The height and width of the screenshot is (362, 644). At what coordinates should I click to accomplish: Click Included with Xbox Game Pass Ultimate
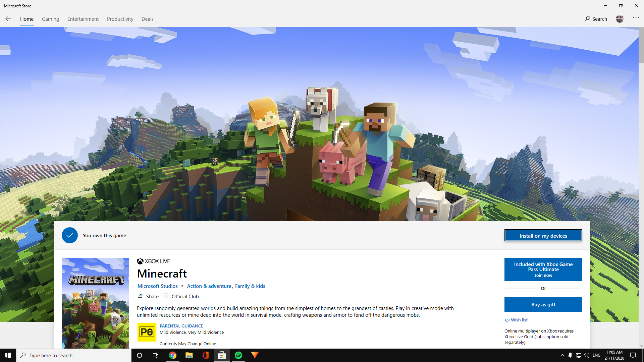(x=543, y=269)
